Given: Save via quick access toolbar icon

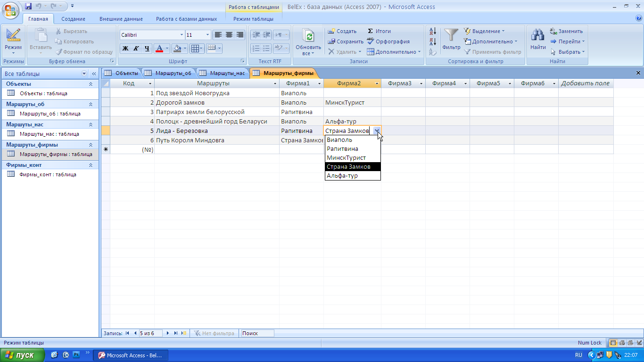Looking at the screenshot, I should [x=28, y=6].
